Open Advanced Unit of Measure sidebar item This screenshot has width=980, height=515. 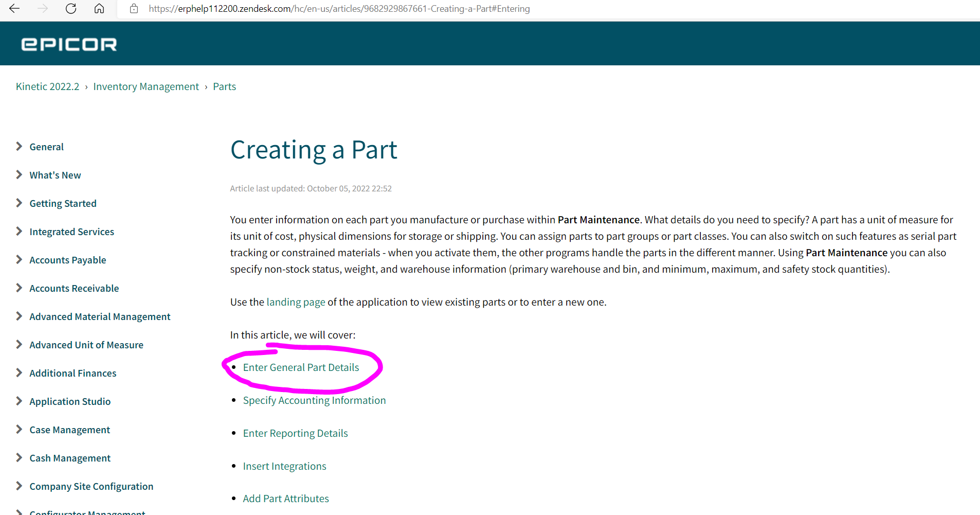(86, 345)
